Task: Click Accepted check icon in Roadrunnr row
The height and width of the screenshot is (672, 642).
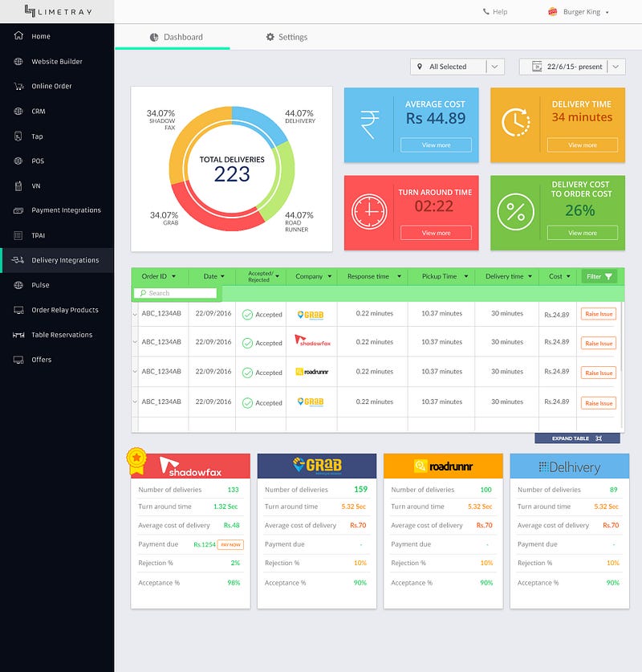Action: pyautogui.click(x=247, y=373)
